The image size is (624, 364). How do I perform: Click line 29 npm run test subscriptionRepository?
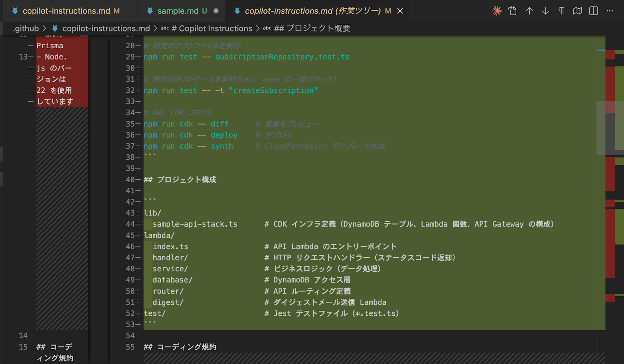click(x=246, y=57)
